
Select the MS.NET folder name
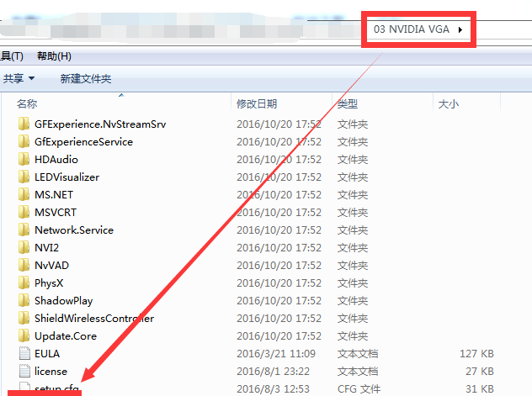pyautogui.click(x=54, y=195)
